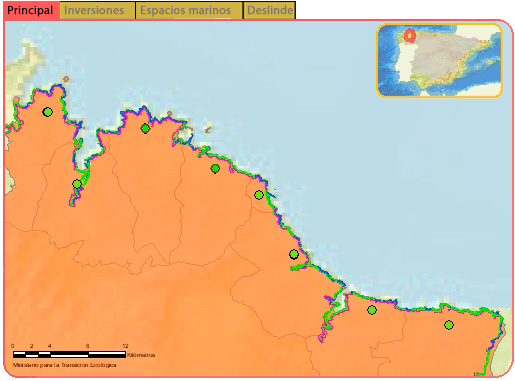Click the green marker closest to the scale bar

click(77, 184)
